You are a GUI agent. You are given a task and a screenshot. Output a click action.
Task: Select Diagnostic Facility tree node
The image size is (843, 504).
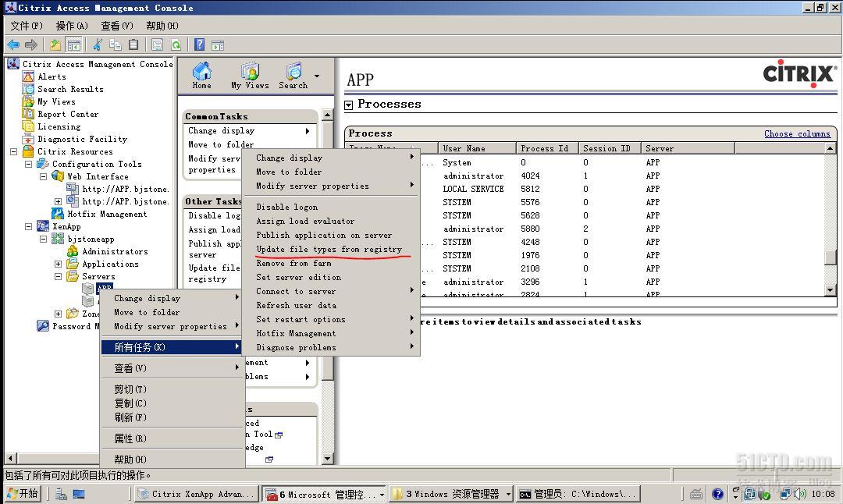pyautogui.click(x=82, y=139)
